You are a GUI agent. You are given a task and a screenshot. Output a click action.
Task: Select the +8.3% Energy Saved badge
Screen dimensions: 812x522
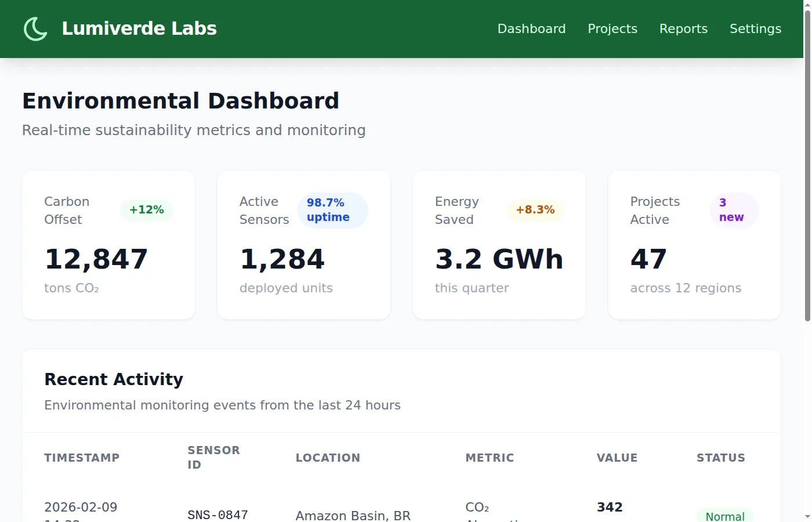coord(535,210)
